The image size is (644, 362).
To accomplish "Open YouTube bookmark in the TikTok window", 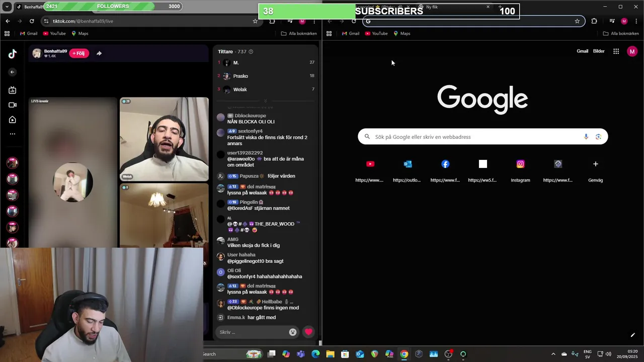I will pos(54,34).
